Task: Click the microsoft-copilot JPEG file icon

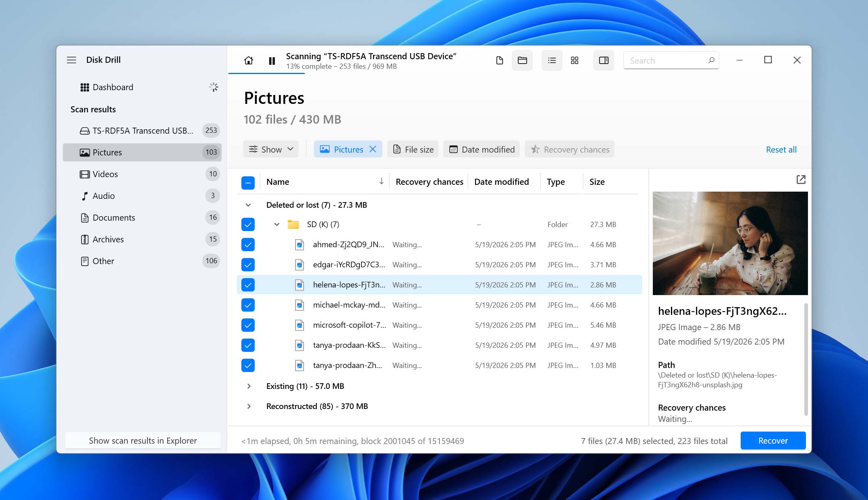Action: (299, 325)
